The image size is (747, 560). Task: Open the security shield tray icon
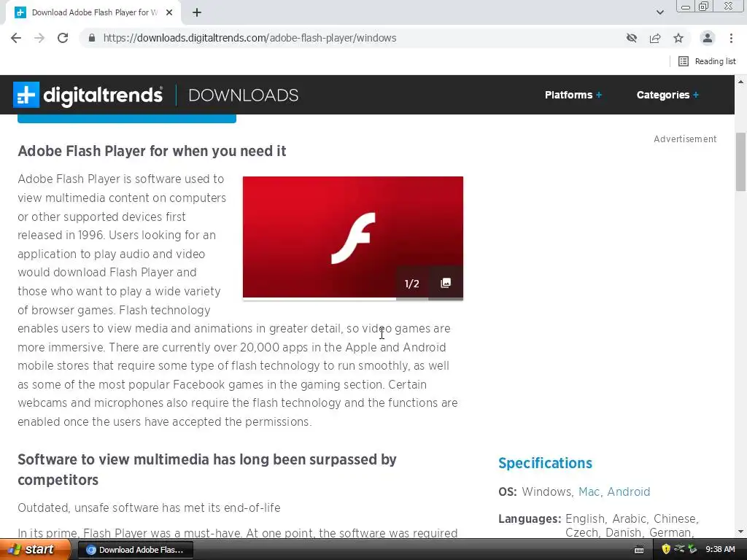666,550
